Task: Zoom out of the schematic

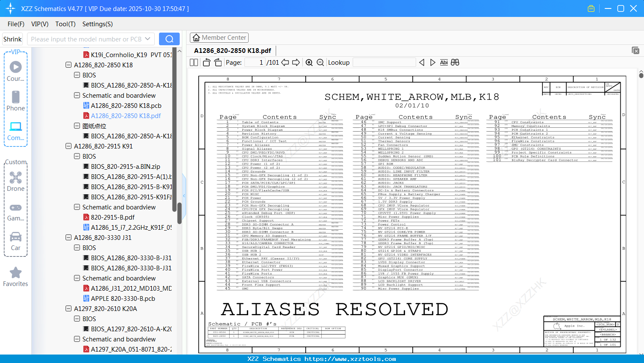Action: click(321, 63)
